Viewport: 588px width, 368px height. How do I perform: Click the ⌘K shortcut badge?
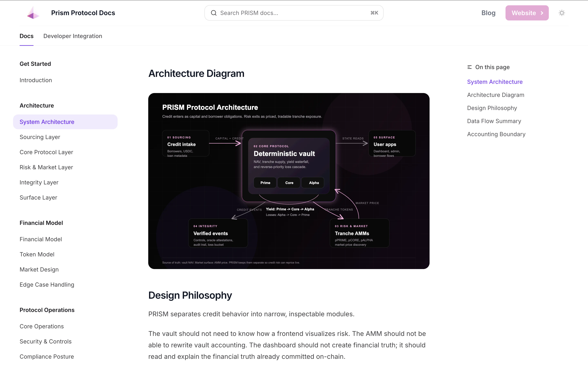click(x=374, y=13)
